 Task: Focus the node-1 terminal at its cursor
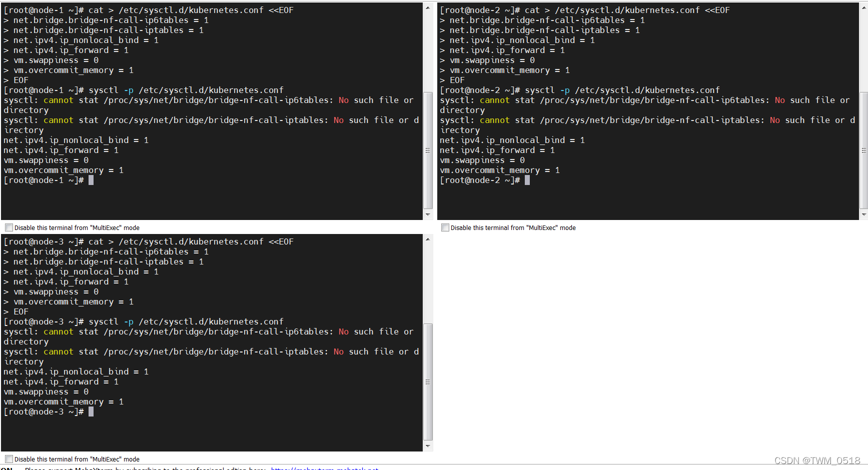91,180
